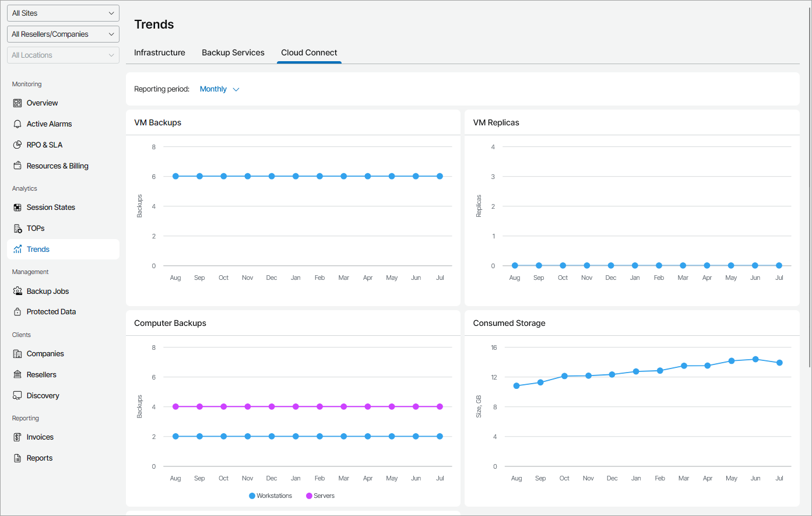Click the Jul data point in Consumed Storage
This screenshot has width=812, height=516.
(x=779, y=363)
